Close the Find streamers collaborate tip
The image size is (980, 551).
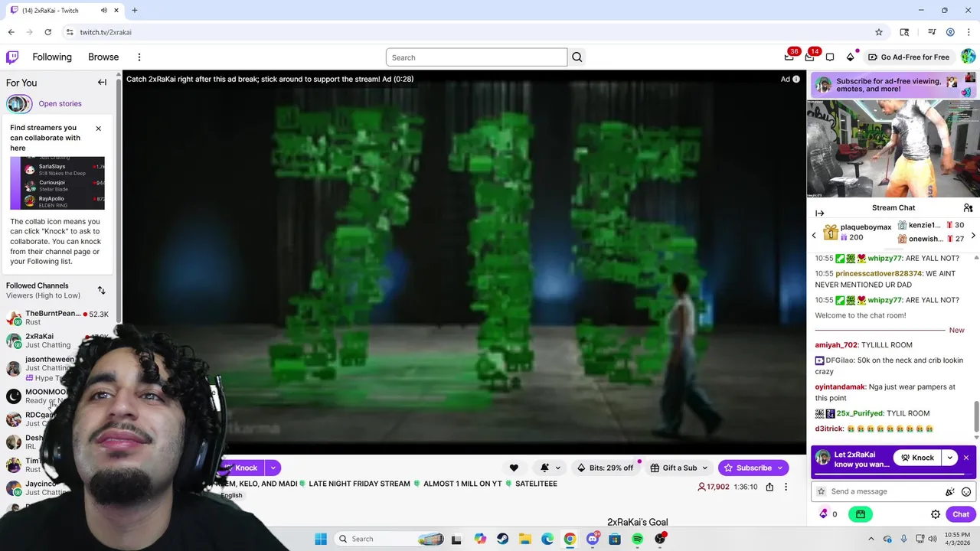coord(98,129)
